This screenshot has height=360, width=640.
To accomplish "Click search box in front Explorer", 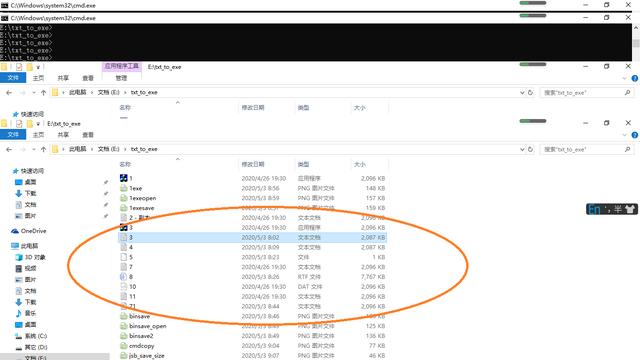I will click(x=587, y=149).
